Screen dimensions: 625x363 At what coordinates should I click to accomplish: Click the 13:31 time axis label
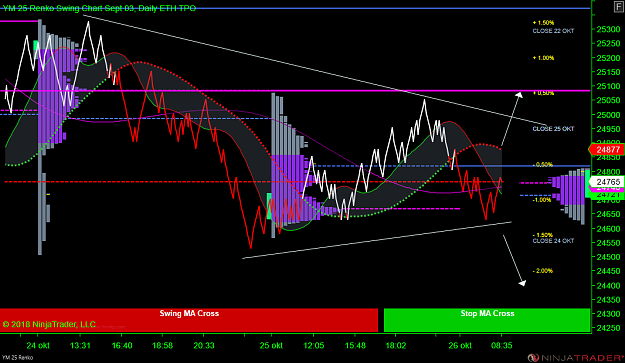[80, 345]
